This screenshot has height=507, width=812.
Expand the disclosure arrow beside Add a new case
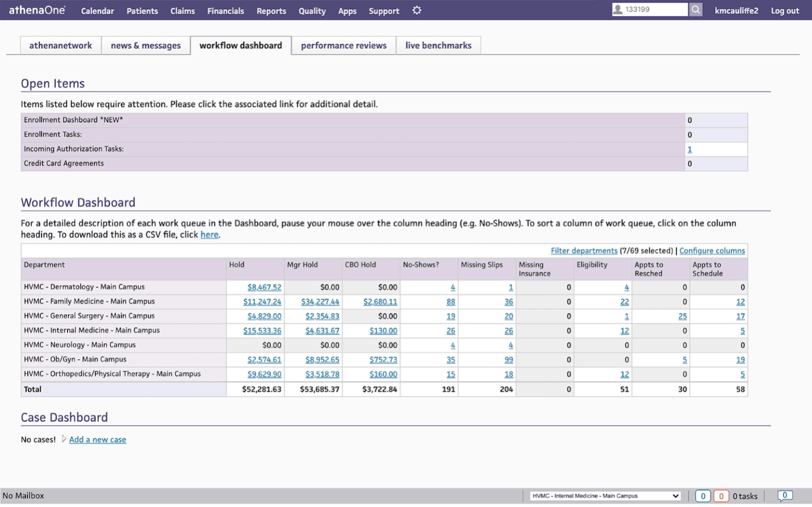pyautogui.click(x=64, y=439)
